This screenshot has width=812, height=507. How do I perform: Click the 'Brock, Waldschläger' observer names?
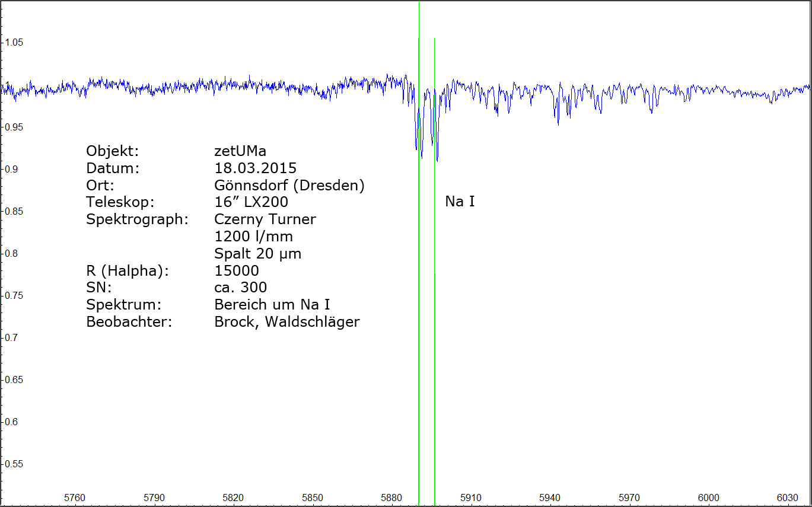click(x=286, y=322)
